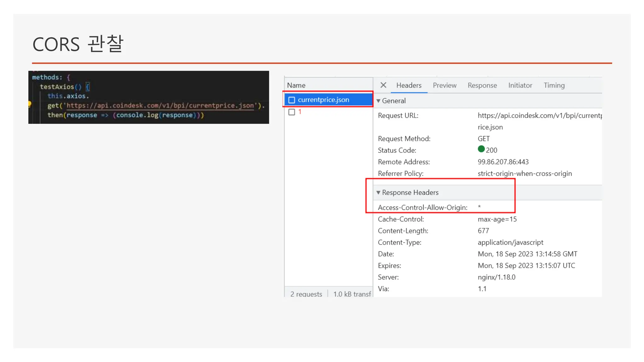Switch to the Headers tab
This screenshot has height=362, width=644.
coord(408,85)
